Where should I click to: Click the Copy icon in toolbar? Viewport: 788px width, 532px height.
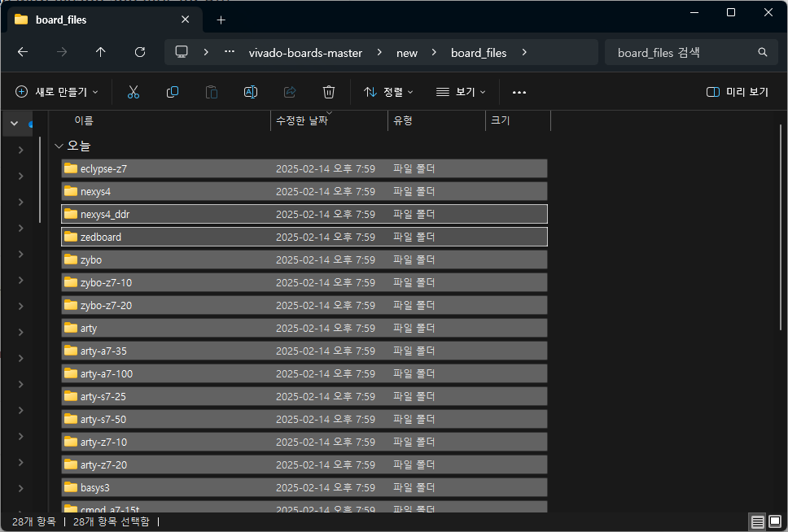click(173, 92)
